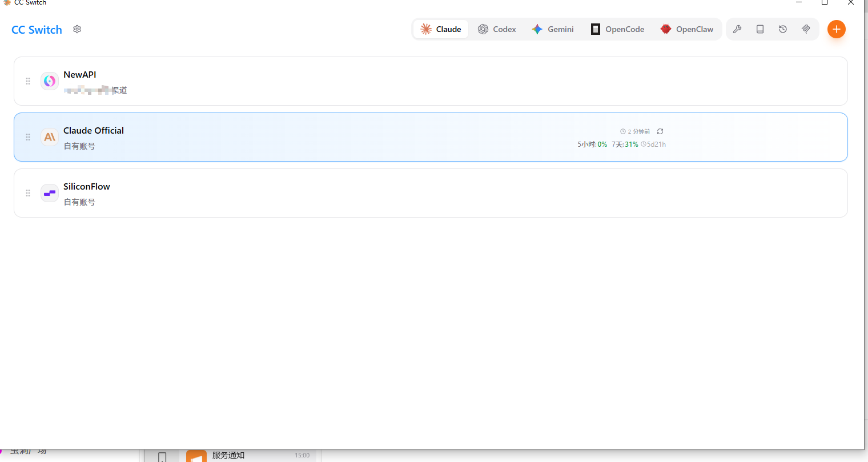This screenshot has height=462, width=868.
Task: Maximize the CC Switch window
Action: 825,2
